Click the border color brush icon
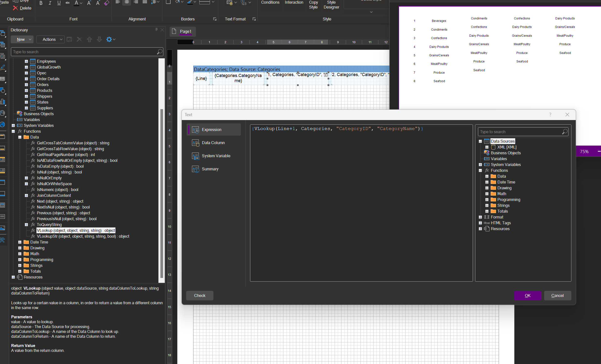The image size is (601, 364). click(x=190, y=2)
